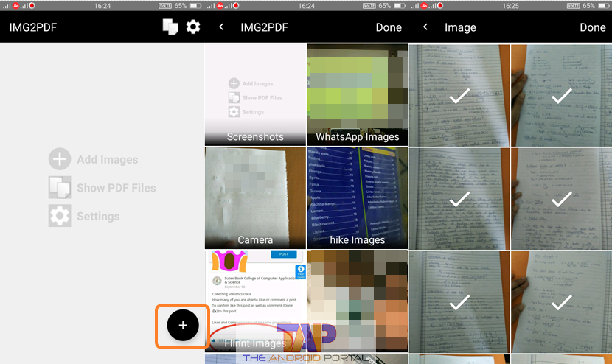Tap the Image title text
The height and width of the screenshot is (364, 612).
tap(460, 28)
